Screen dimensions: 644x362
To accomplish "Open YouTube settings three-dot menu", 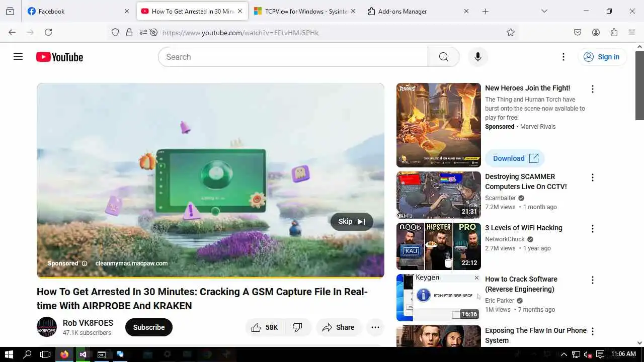I will [563, 57].
